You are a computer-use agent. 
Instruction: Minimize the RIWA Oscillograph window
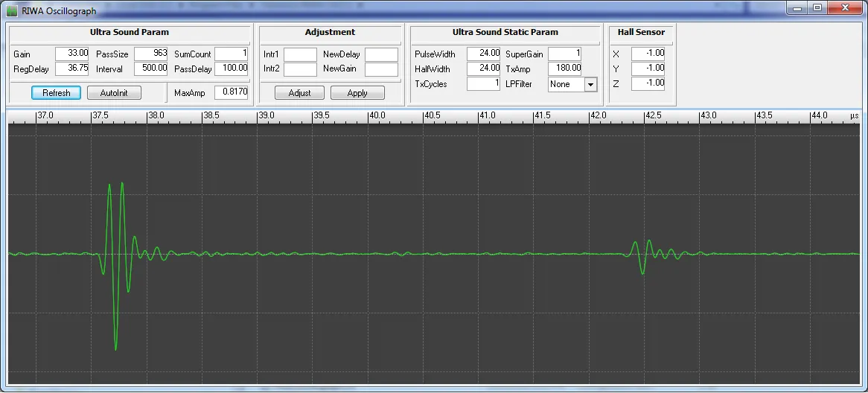[798, 7]
